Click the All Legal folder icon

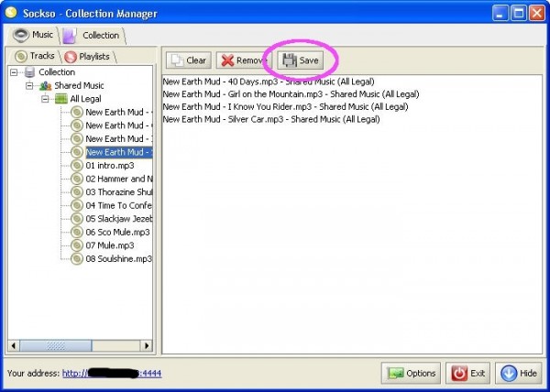[61, 99]
